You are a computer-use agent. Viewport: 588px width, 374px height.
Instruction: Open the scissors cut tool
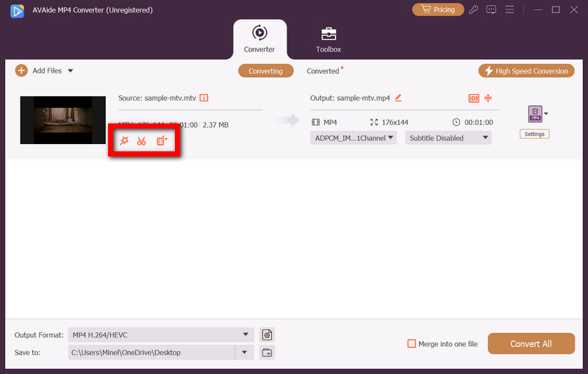(142, 140)
